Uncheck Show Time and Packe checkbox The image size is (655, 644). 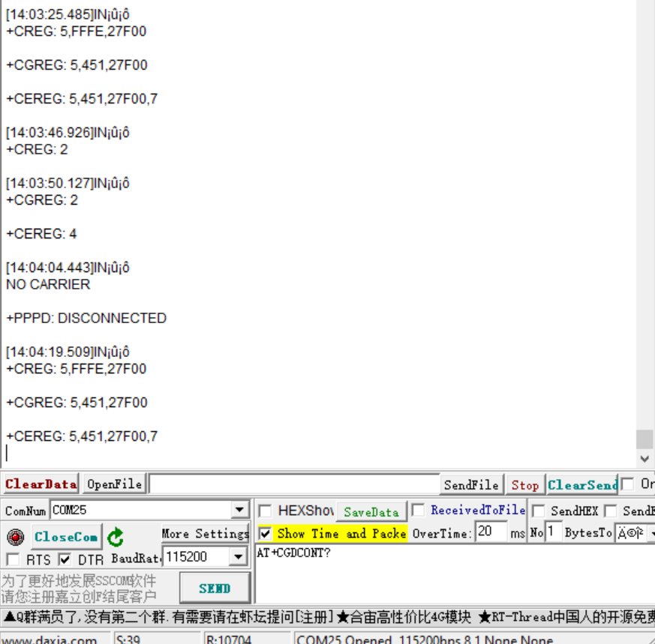click(x=265, y=533)
